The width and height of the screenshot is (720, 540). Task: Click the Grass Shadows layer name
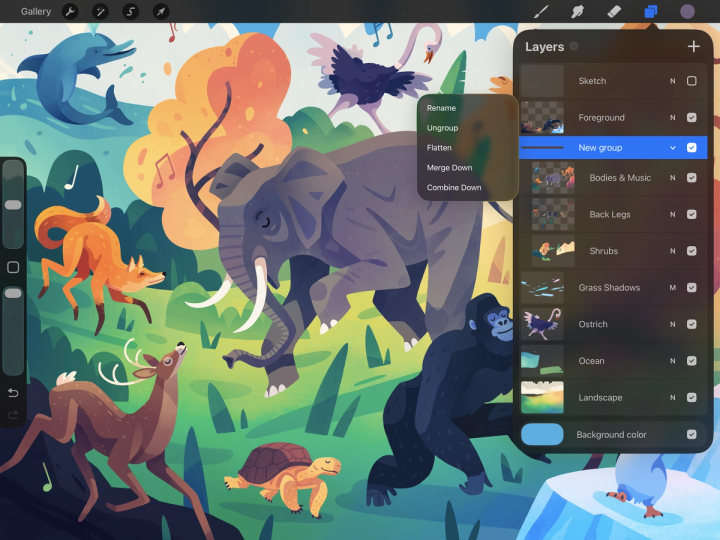coord(609,287)
